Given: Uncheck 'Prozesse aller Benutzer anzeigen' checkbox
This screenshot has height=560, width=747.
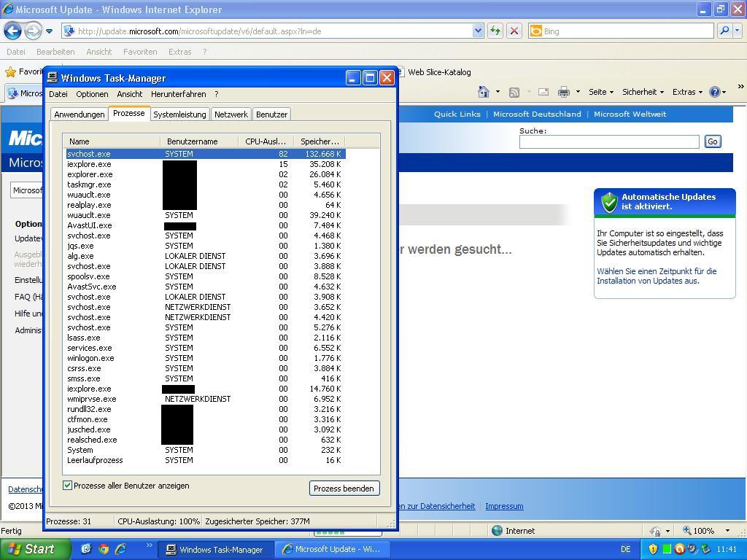Looking at the screenshot, I should [67, 486].
